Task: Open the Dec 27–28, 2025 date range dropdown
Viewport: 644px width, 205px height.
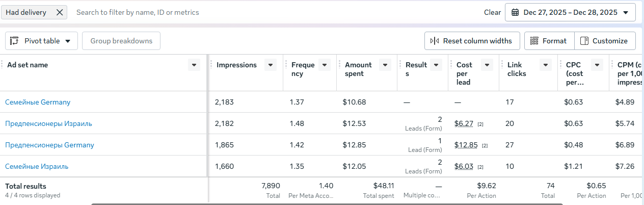Action: pyautogui.click(x=570, y=12)
